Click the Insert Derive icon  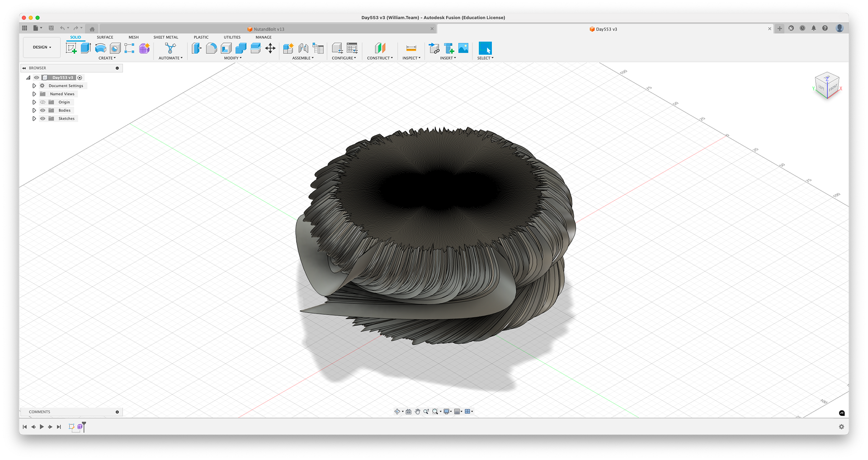[x=434, y=48]
